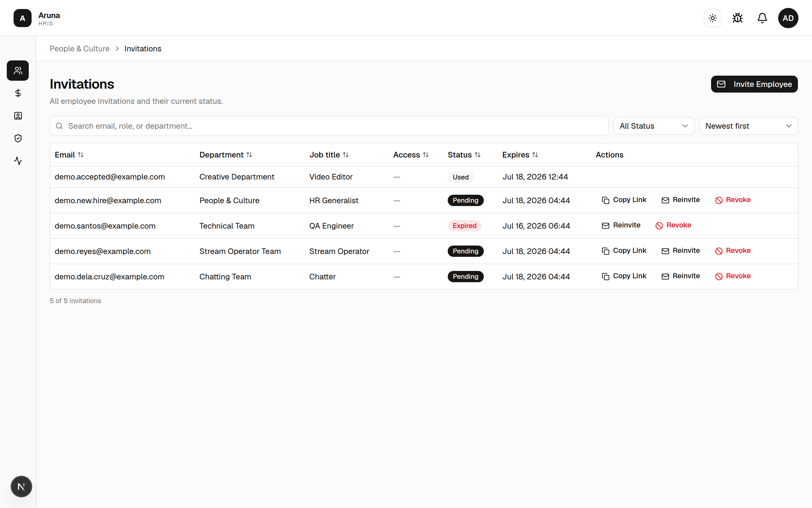Viewport: 812px width, 508px height.
Task: Open the Newest first sort dropdown
Action: (x=749, y=126)
